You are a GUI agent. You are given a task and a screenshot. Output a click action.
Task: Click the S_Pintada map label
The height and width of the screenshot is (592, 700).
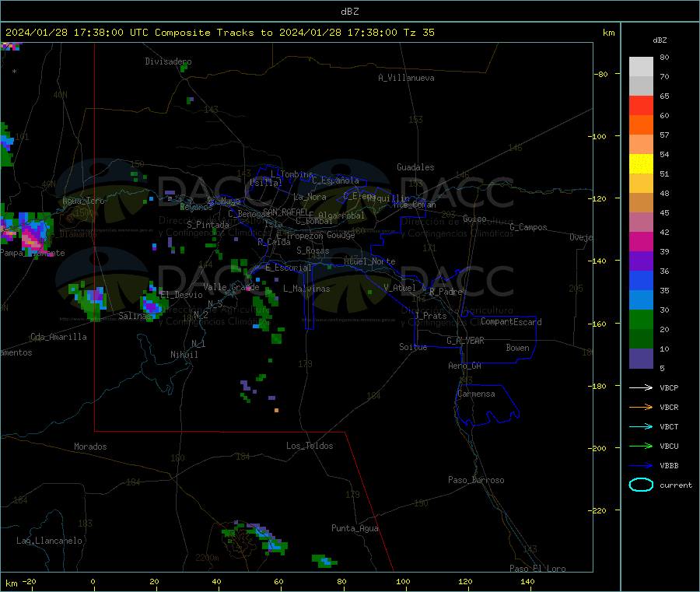point(208,225)
